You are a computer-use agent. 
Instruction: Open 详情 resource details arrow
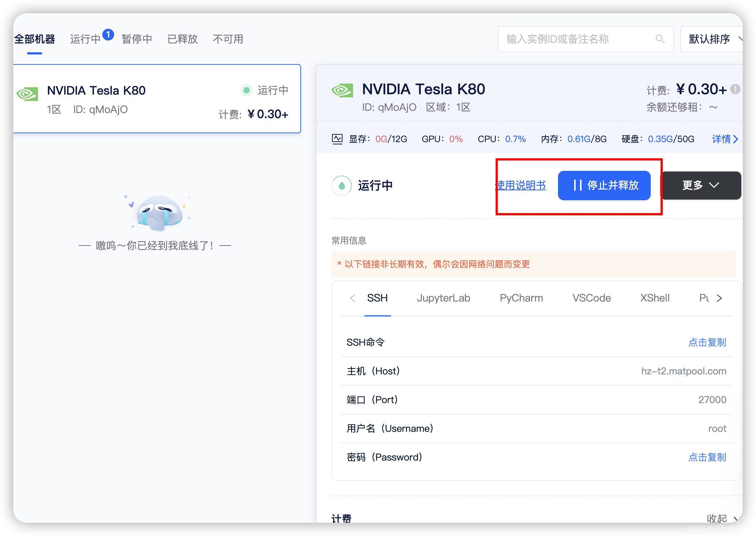(x=725, y=139)
